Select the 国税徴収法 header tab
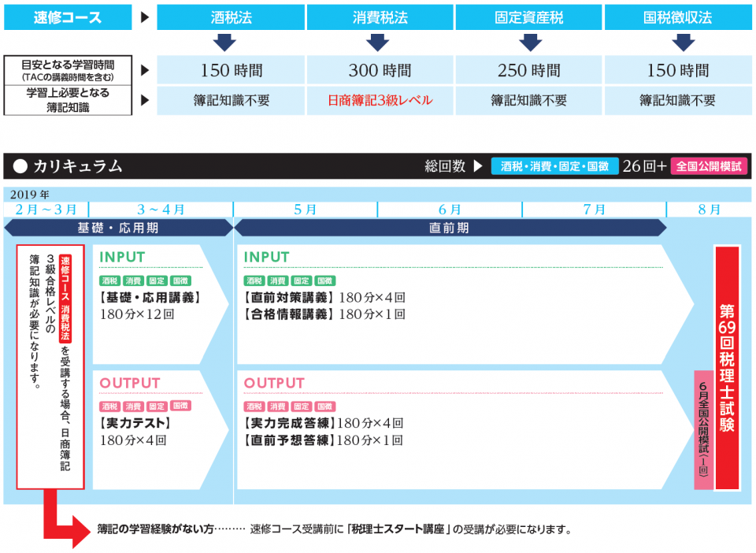This screenshot has height=553, width=756. pyautogui.click(x=678, y=17)
